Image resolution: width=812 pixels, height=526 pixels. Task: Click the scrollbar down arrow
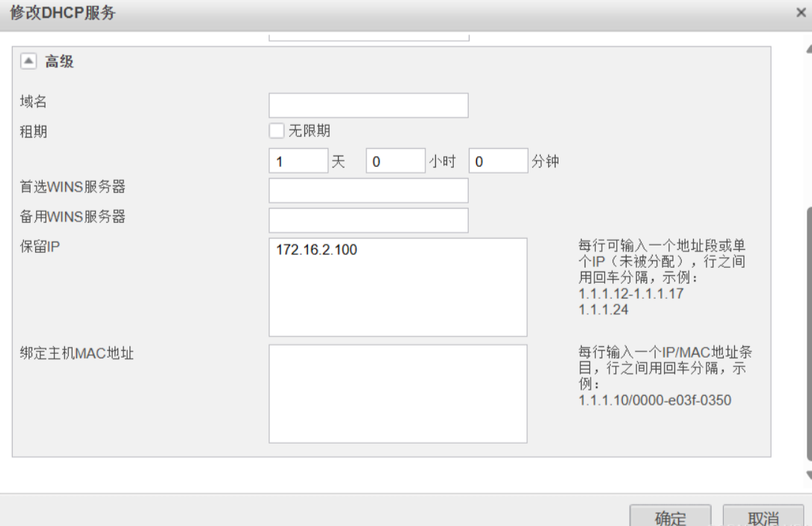(x=809, y=475)
